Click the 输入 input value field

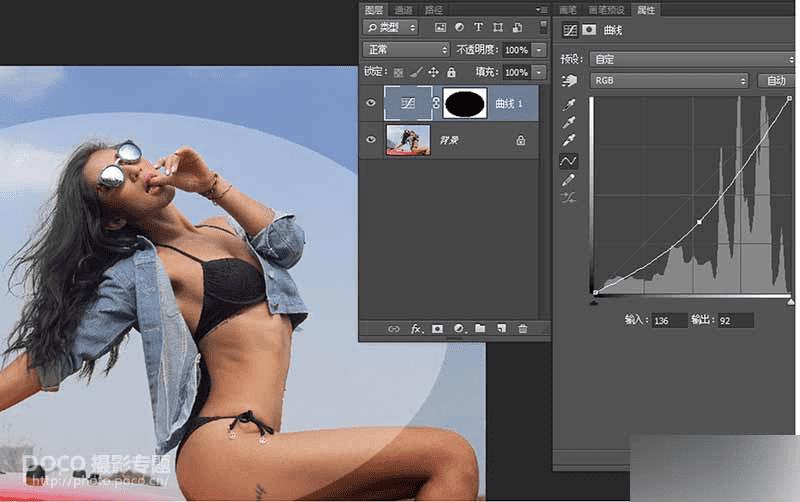pos(669,320)
